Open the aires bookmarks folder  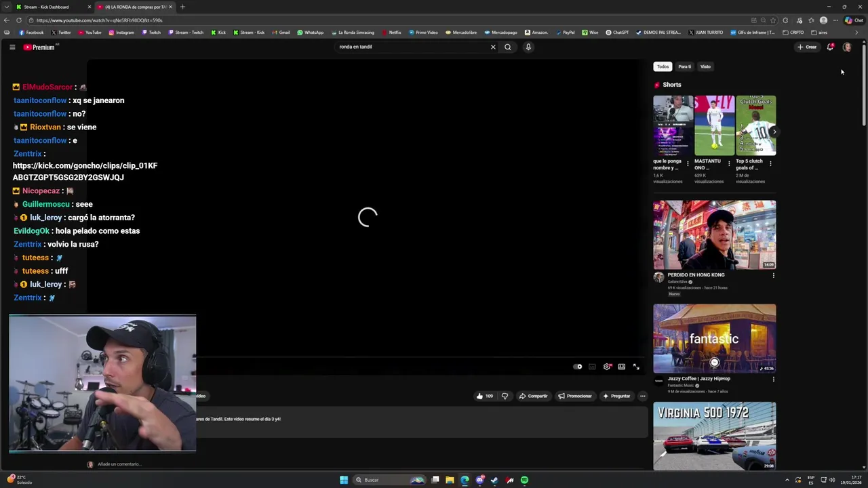click(x=819, y=33)
